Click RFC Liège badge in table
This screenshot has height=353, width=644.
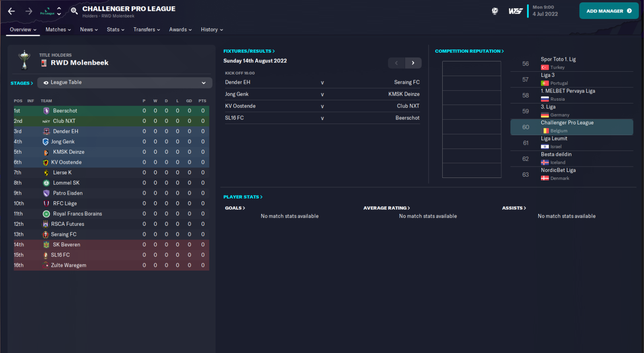(46, 204)
